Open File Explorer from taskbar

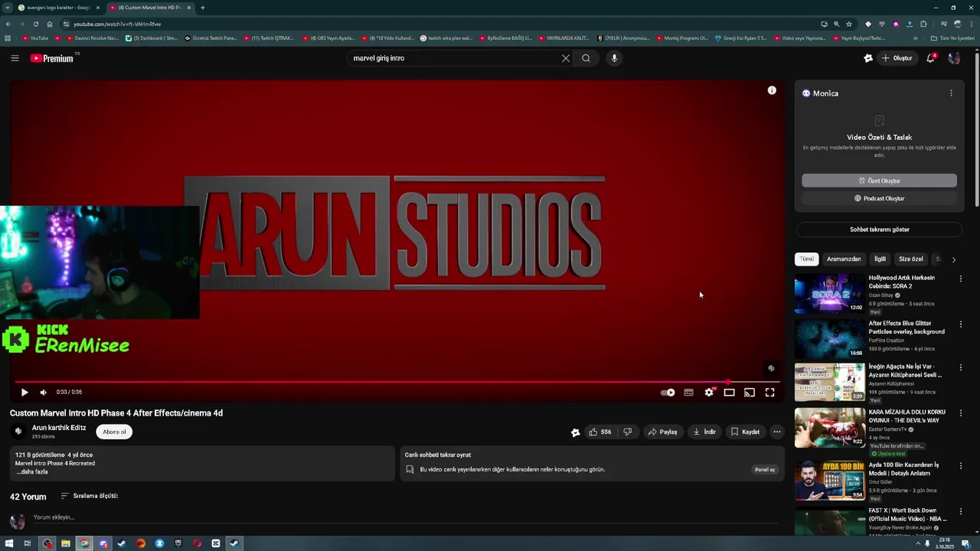66,543
